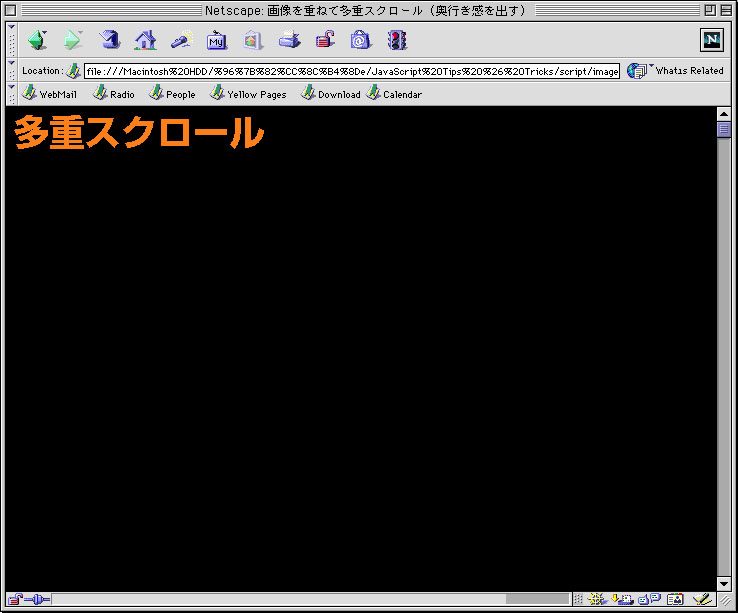This screenshot has width=738, height=613.
Task: Click the component bar grip handle
Action: coord(578,599)
